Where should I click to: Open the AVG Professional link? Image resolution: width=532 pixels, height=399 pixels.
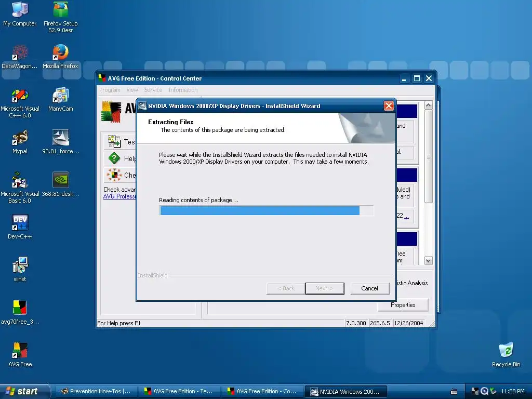click(119, 196)
